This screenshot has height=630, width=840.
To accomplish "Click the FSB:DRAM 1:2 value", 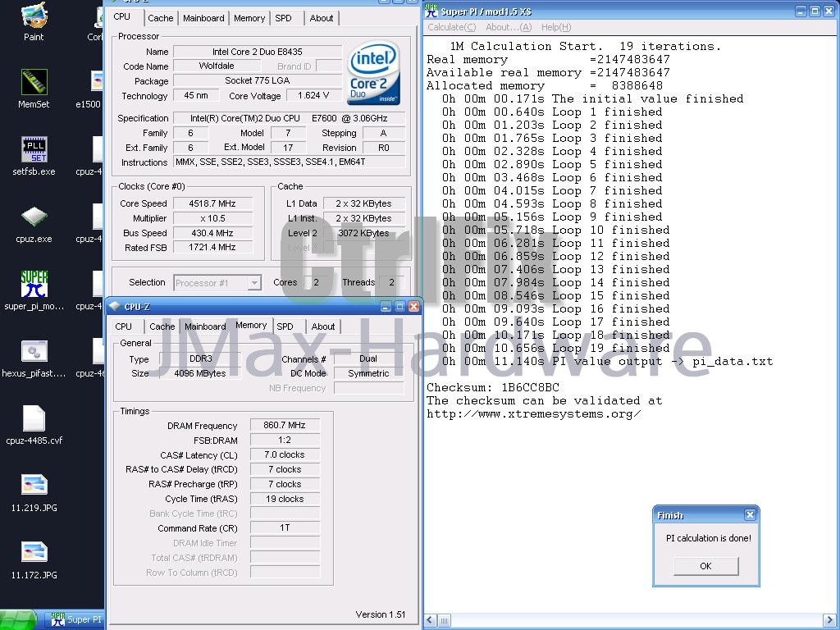I will pos(285,440).
